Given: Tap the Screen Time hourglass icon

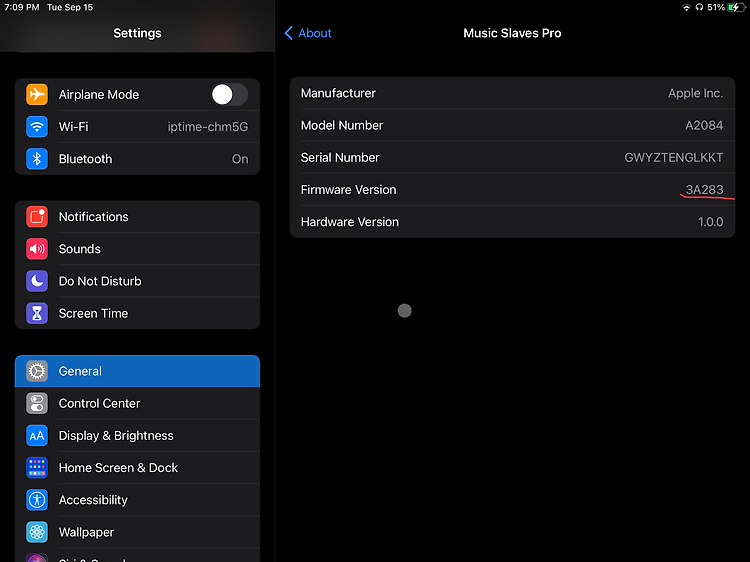Looking at the screenshot, I should coord(37,313).
